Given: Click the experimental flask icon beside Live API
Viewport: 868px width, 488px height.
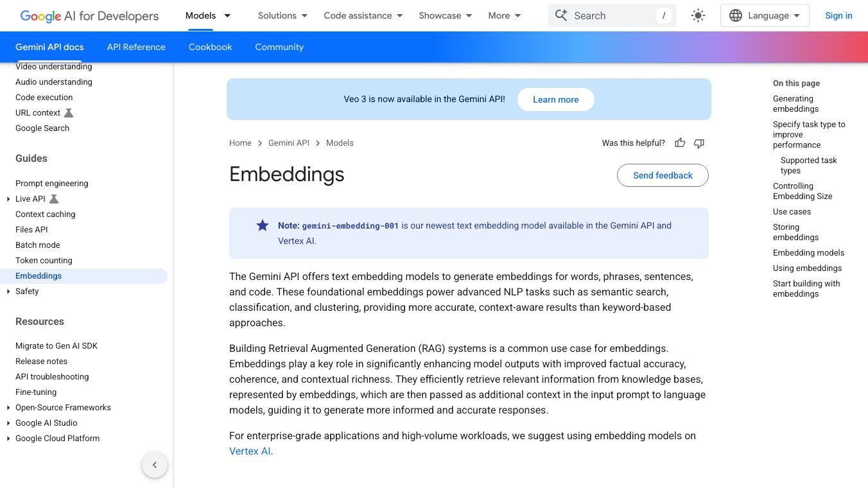Looking at the screenshot, I should pos(54,199).
